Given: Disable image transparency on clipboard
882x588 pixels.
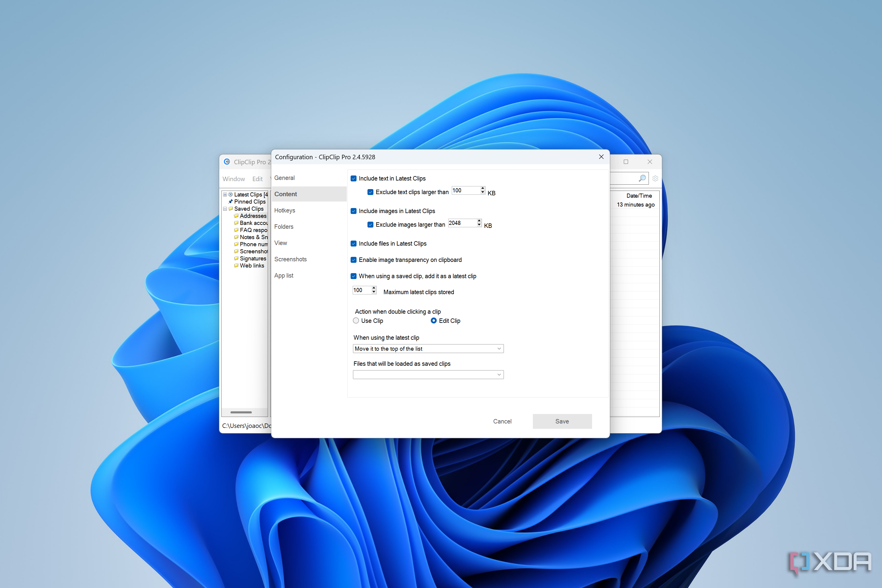Looking at the screenshot, I should tap(354, 260).
